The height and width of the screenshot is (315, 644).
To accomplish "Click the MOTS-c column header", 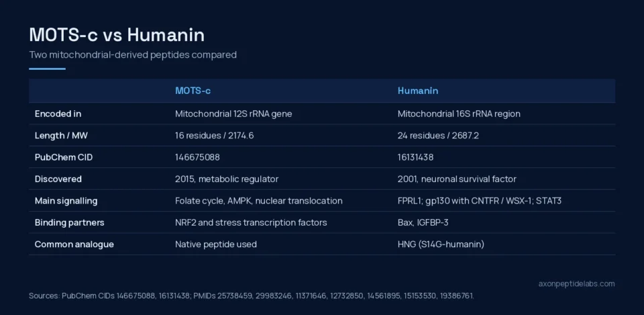I will (193, 91).
